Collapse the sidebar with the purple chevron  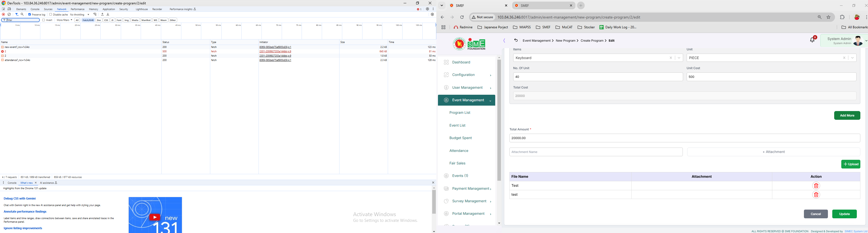pos(504,41)
